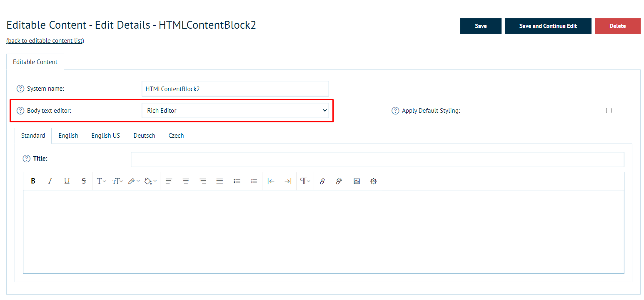Click the insert image icon

pos(357,181)
